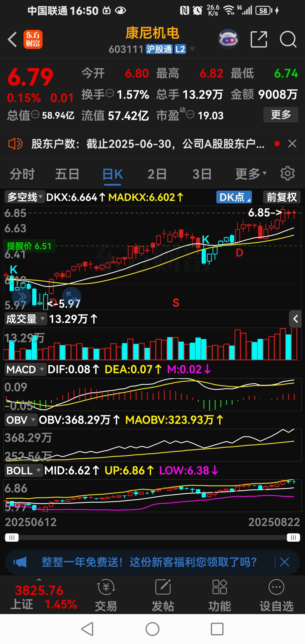
Task: Tap the 6.85 high price marker
Action: pyautogui.click(x=265, y=212)
